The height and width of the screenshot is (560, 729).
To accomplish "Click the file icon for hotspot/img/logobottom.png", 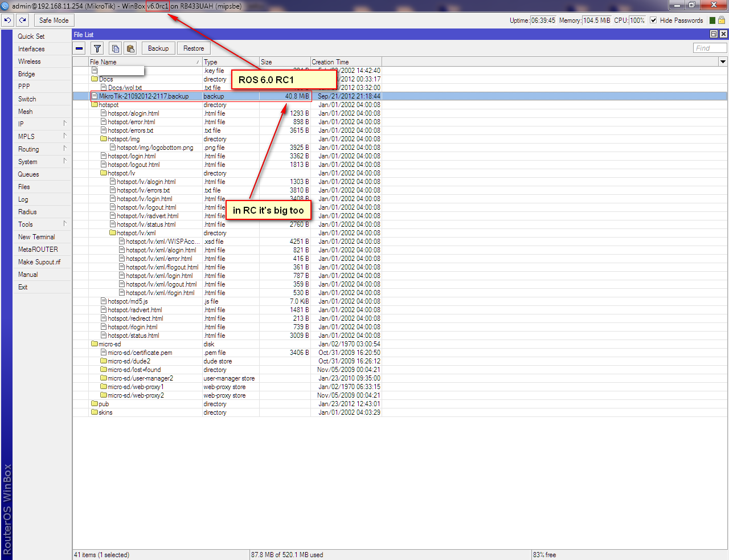I will [113, 148].
